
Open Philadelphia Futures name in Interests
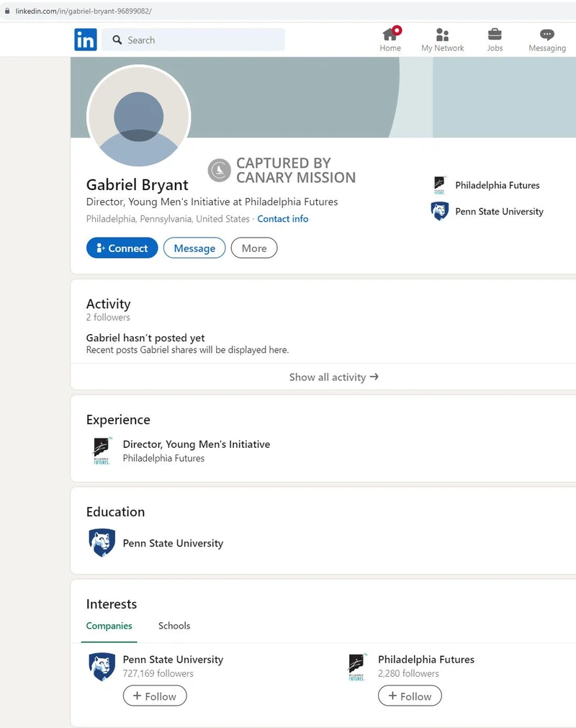(x=426, y=660)
